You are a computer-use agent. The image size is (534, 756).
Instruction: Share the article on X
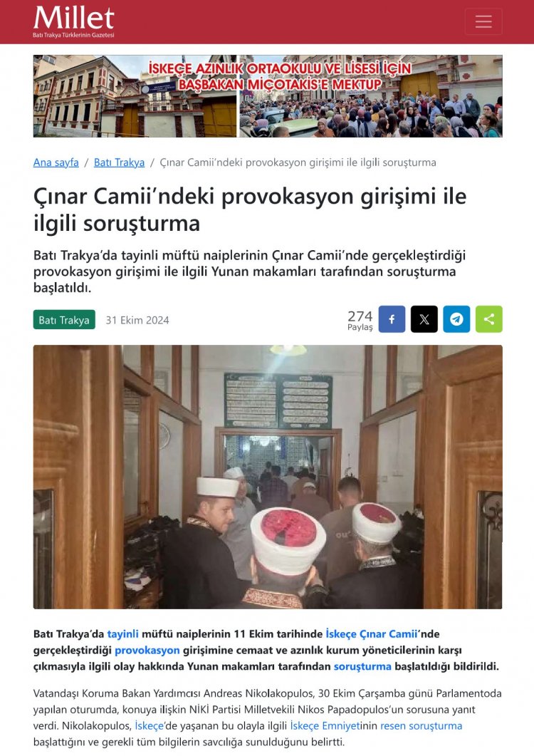(x=424, y=319)
